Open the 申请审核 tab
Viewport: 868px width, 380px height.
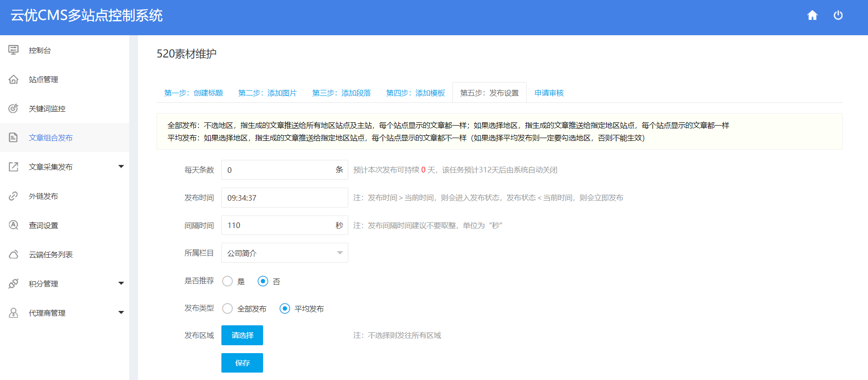(549, 93)
